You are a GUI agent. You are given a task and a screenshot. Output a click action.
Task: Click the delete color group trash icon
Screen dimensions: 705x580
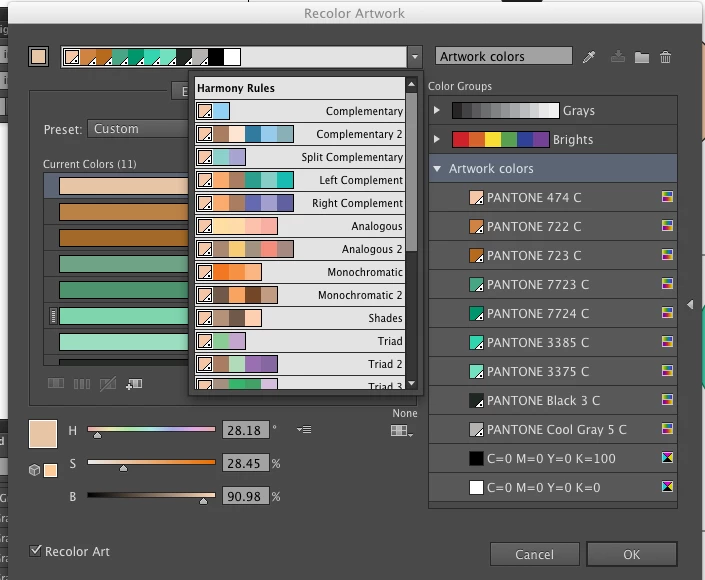click(x=665, y=57)
